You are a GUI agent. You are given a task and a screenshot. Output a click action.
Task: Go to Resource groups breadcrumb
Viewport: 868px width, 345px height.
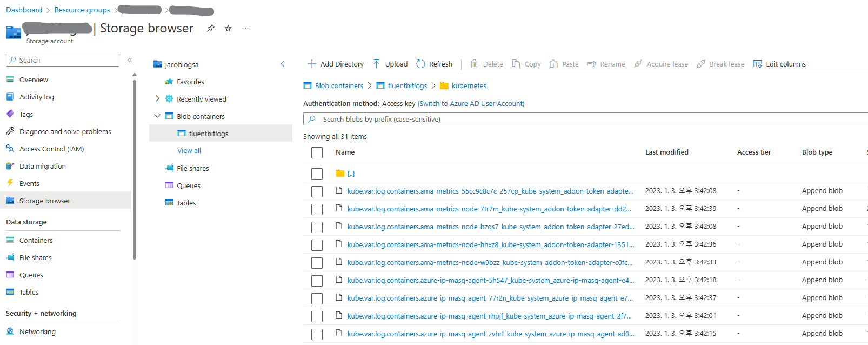tap(82, 10)
